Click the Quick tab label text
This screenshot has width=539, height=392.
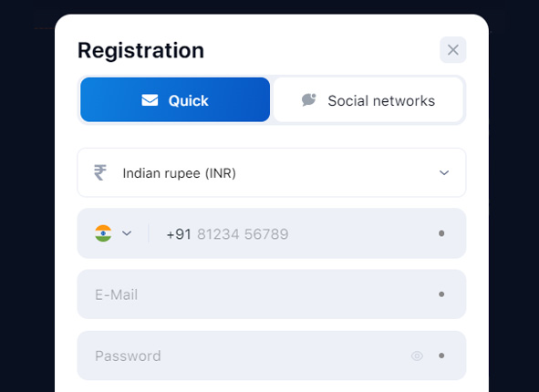click(189, 100)
